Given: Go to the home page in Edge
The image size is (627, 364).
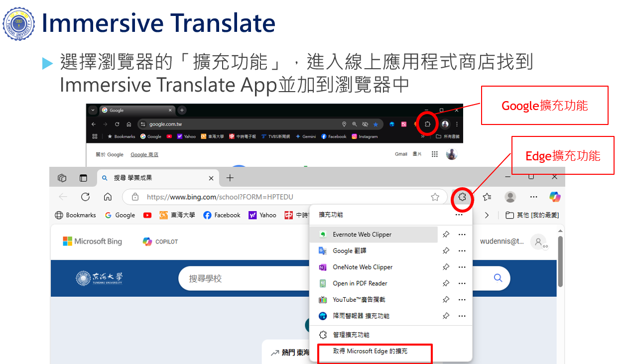Looking at the screenshot, I should pyautogui.click(x=108, y=197).
